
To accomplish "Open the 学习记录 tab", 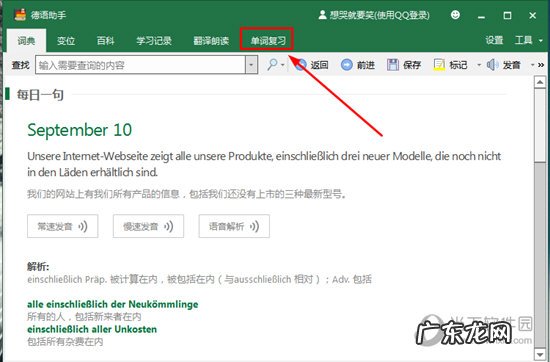I will (154, 41).
